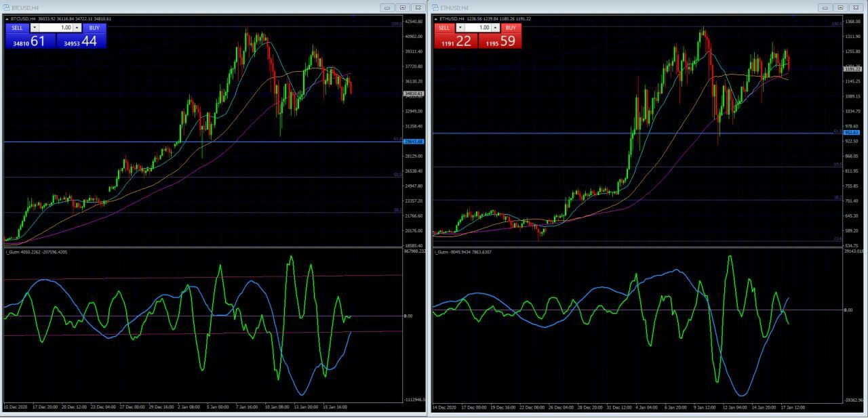Click the 867988.232 indicator scale value on BTCUSD

(414, 252)
